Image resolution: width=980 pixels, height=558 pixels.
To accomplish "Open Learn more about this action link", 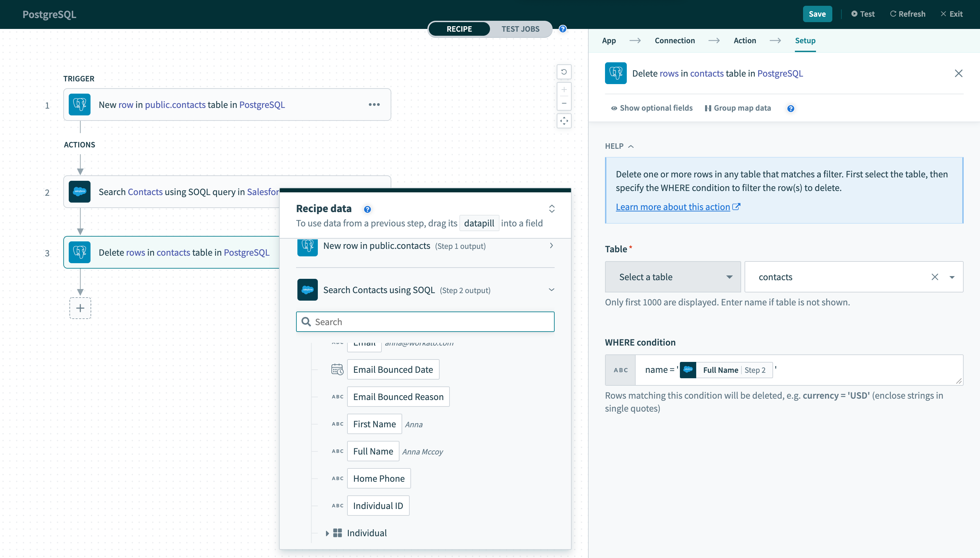I will point(672,207).
